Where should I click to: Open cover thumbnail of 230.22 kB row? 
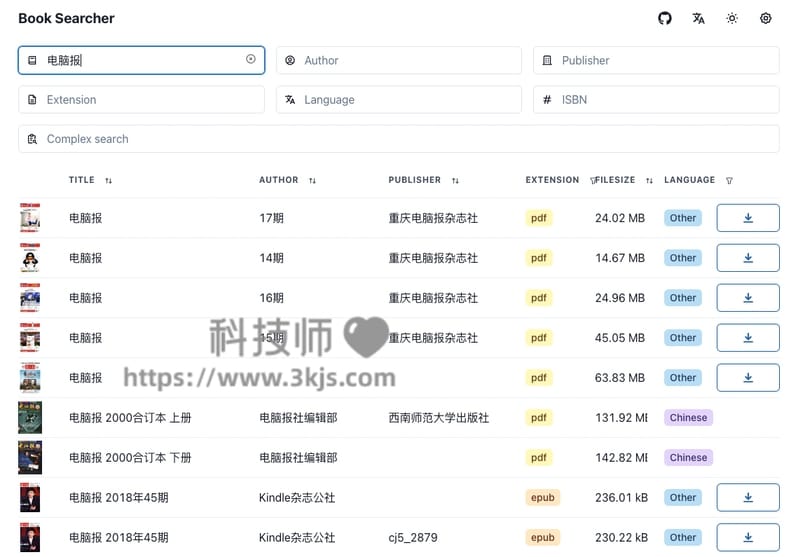point(30,537)
